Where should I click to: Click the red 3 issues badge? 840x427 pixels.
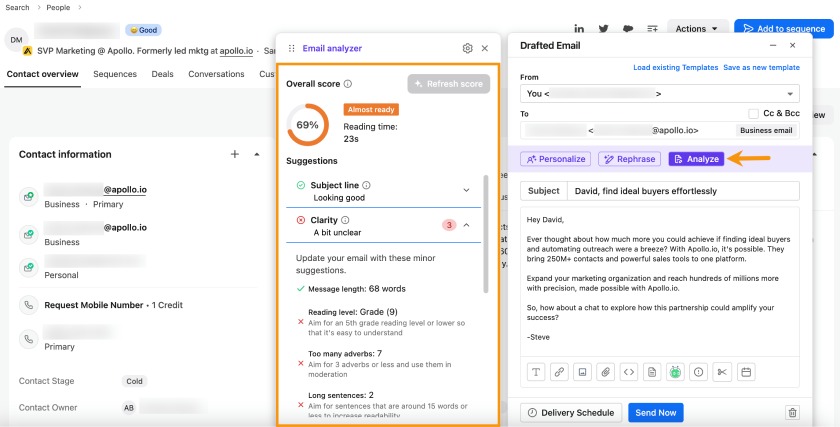tap(449, 225)
